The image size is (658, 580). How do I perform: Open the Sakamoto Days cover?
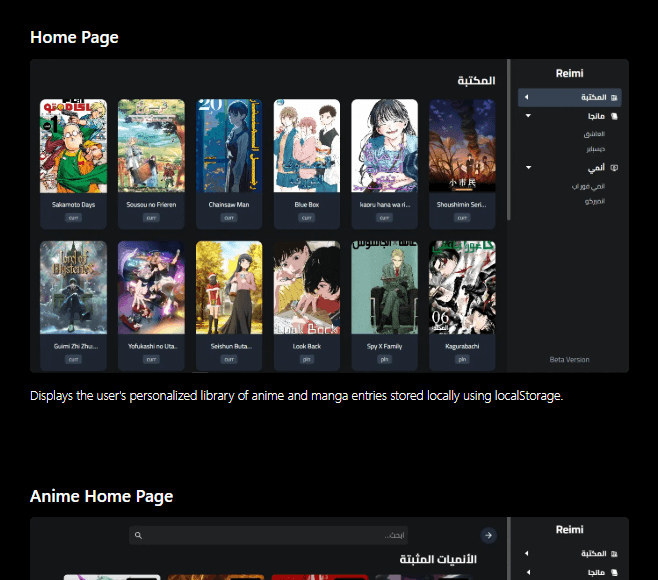[73, 146]
